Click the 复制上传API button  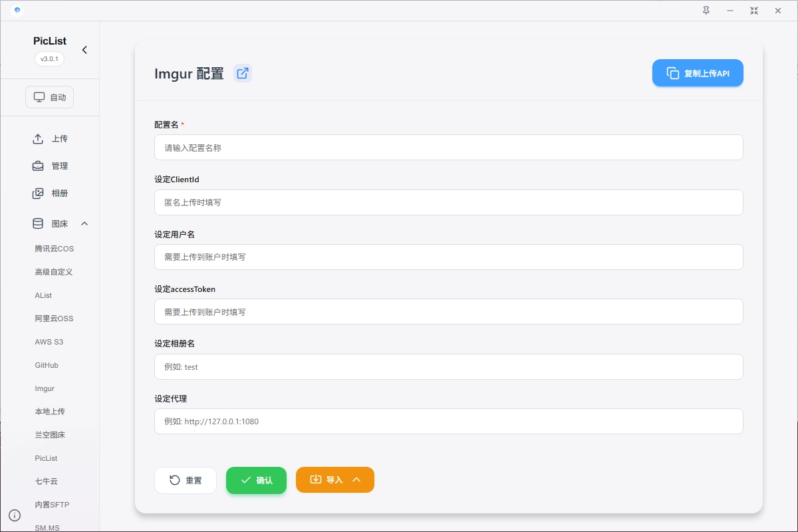pos(698,73)
